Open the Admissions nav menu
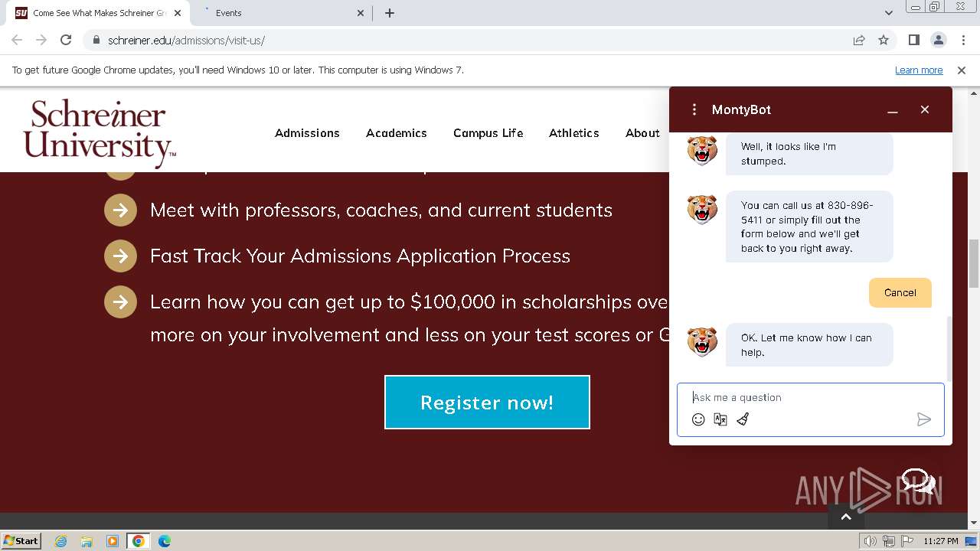The height and width of the screenshot is (551, 980). tap(307, 133)
